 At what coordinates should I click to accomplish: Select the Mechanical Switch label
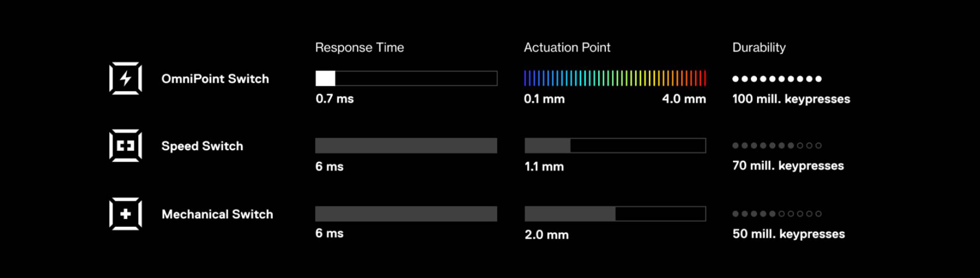pos(217,214)
